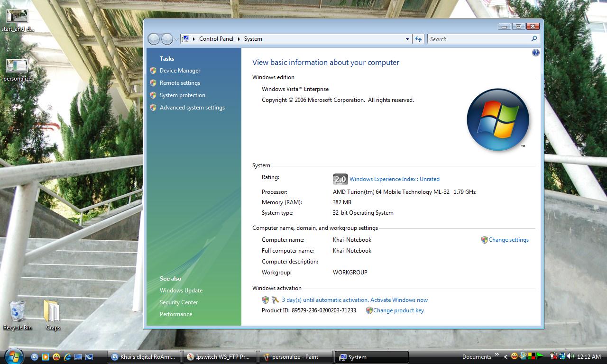Click inside the Search field
This screenshot has height=364, width=607.
478,39
